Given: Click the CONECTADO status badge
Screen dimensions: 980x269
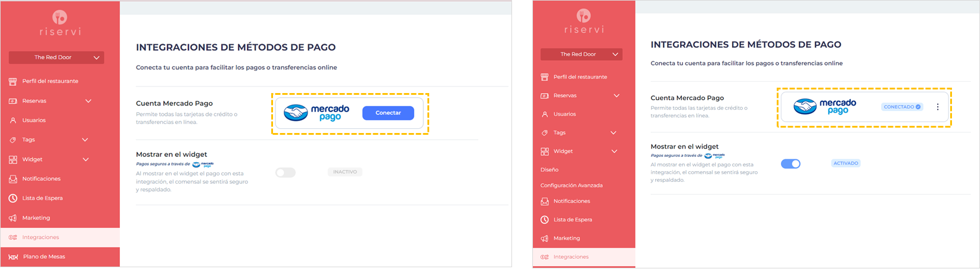Looking at the screenshot, I should coord(902,107).
